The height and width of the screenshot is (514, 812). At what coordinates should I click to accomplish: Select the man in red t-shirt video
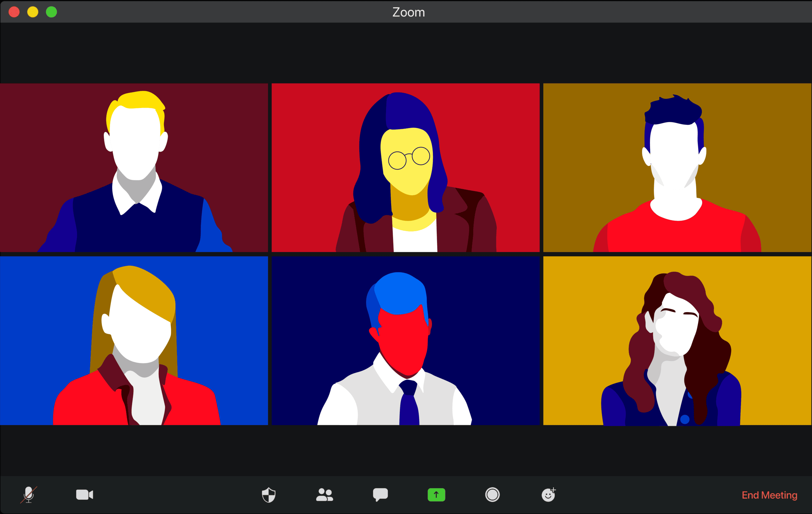pos(677,168)
